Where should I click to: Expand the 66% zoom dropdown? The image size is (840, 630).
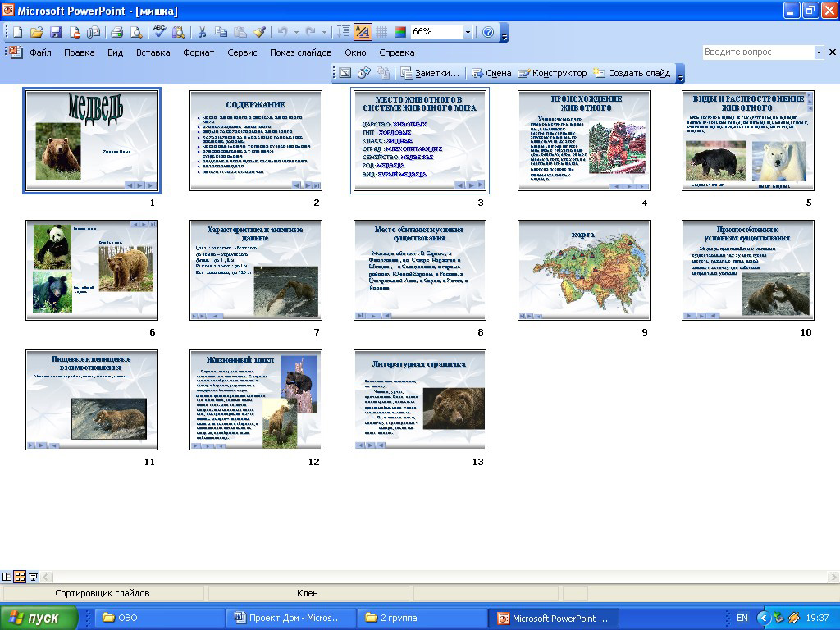[x=468, y=32]
